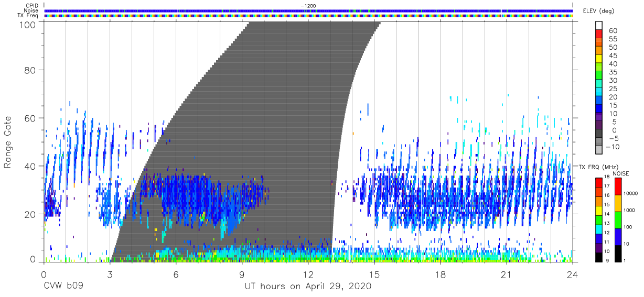Click the blue NOISE swatch between 10 and 100
The image size is (644, 297).
pos(617,236)
